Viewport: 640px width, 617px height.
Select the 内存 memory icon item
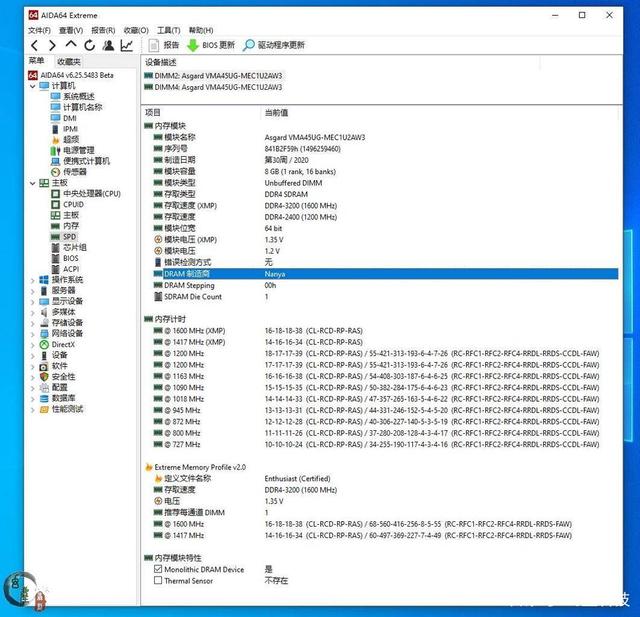click(x=56, y=226)
